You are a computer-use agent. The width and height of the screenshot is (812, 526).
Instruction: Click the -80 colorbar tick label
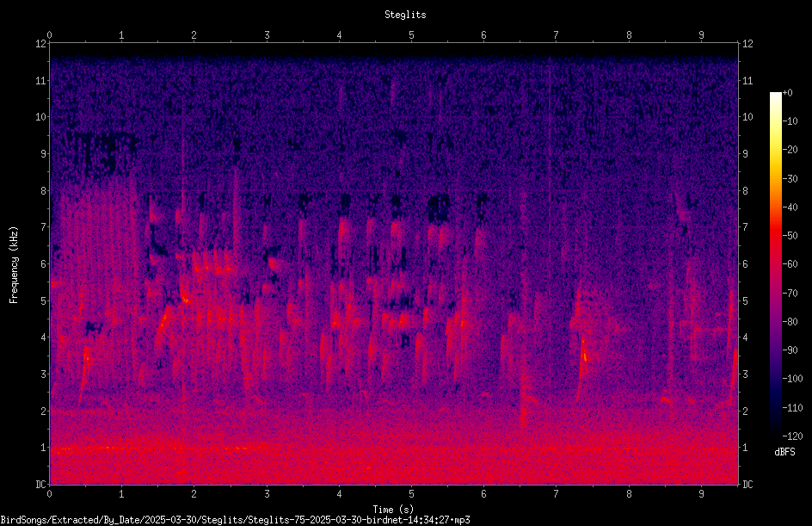[790, 322]
